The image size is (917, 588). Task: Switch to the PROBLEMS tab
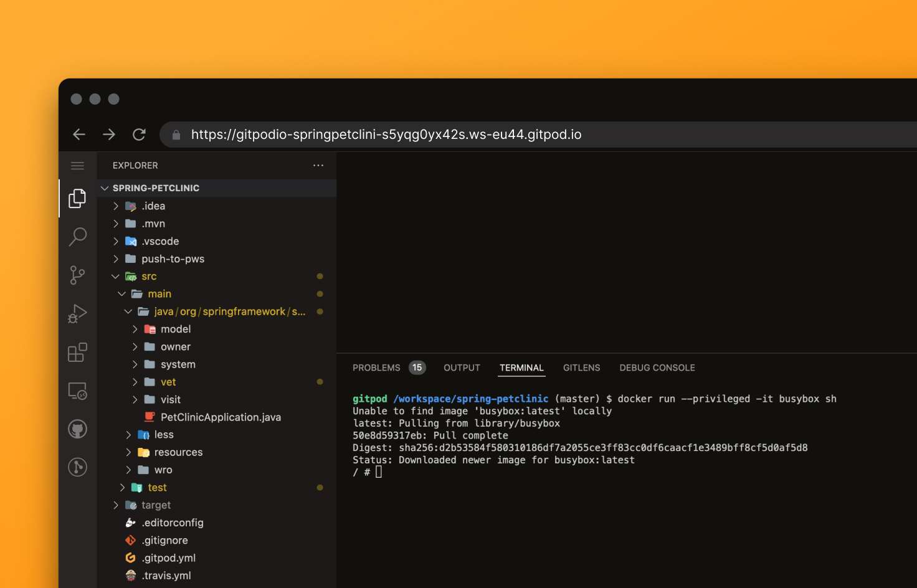(x=376, y=368)
